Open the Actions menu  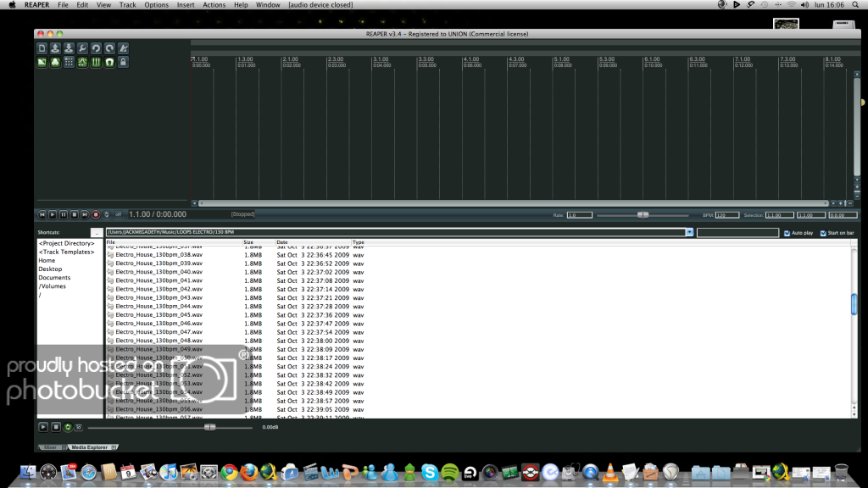point(214,4)
